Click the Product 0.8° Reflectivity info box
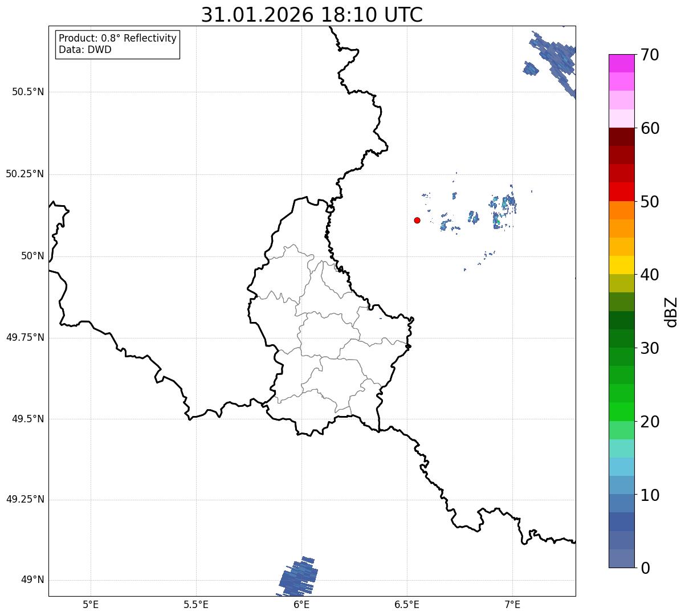This screenshot has height=616, width=685. (x=117, y=44)
